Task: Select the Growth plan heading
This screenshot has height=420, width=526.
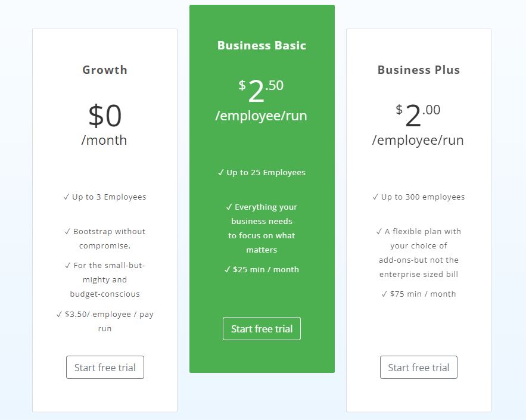Action: (x=105, y=70)
